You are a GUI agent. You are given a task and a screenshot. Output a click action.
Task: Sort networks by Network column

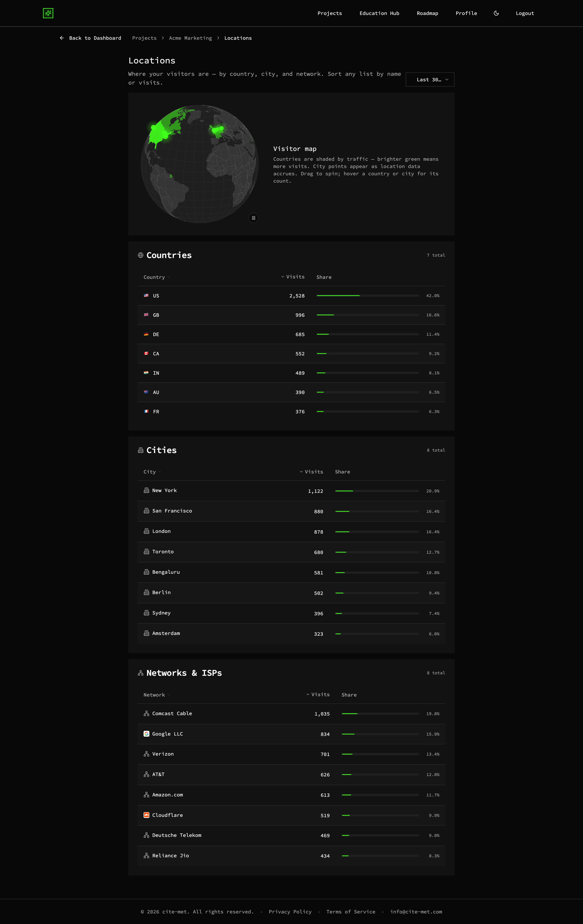coord(156,695)
